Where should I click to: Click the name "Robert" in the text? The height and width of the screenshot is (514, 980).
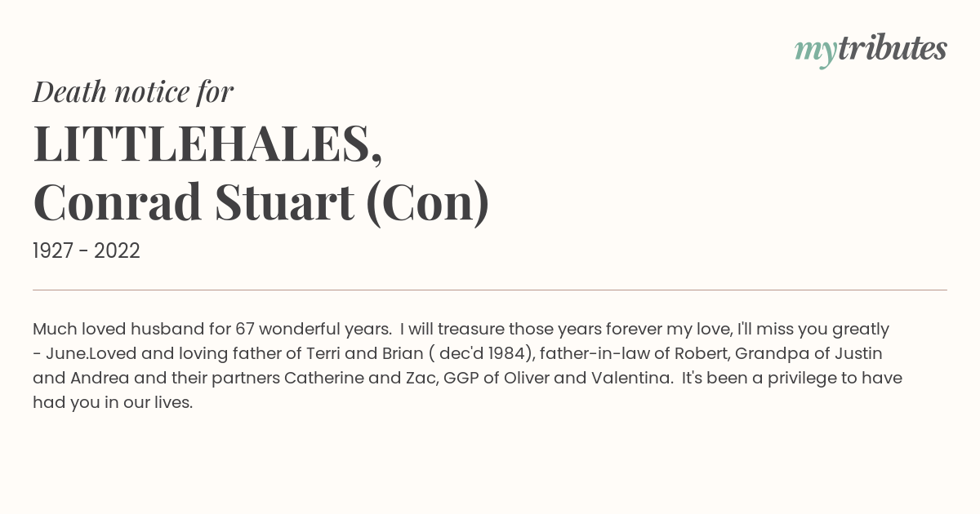(699, 354)
